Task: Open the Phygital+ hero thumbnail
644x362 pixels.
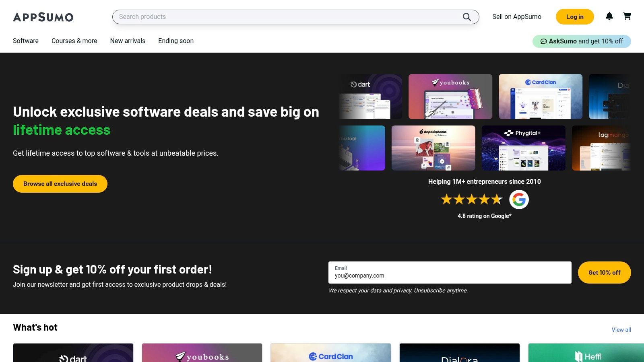Action: pos(524,148)
